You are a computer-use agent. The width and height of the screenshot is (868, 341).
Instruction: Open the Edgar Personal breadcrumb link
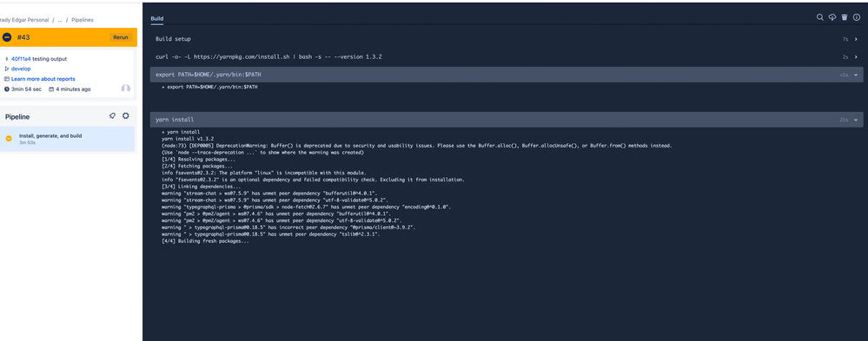pos(24,20)
